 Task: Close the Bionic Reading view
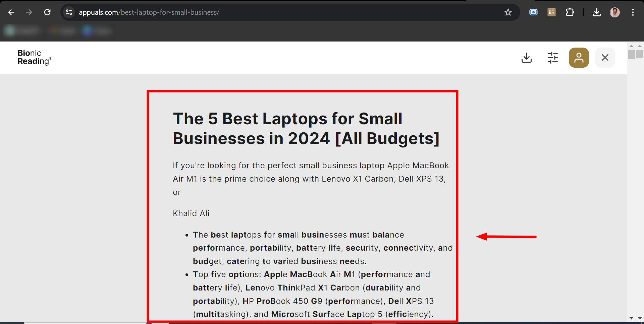coord(605,58)
